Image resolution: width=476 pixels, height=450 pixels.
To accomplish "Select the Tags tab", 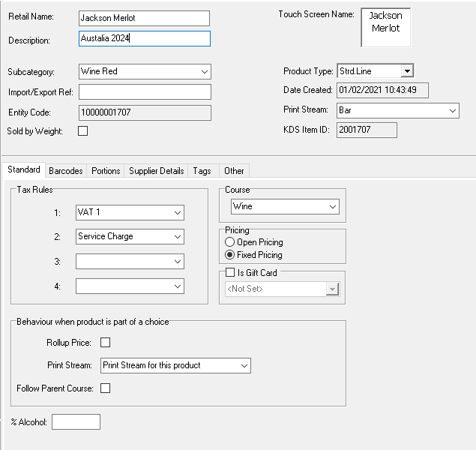I will (x=202, y=171).
